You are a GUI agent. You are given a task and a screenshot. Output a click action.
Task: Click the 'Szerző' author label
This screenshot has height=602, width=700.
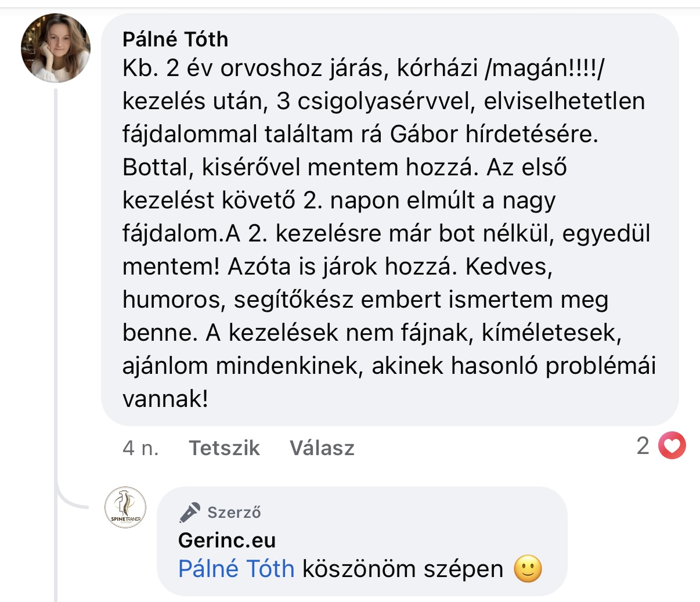(x=234, y=513)
